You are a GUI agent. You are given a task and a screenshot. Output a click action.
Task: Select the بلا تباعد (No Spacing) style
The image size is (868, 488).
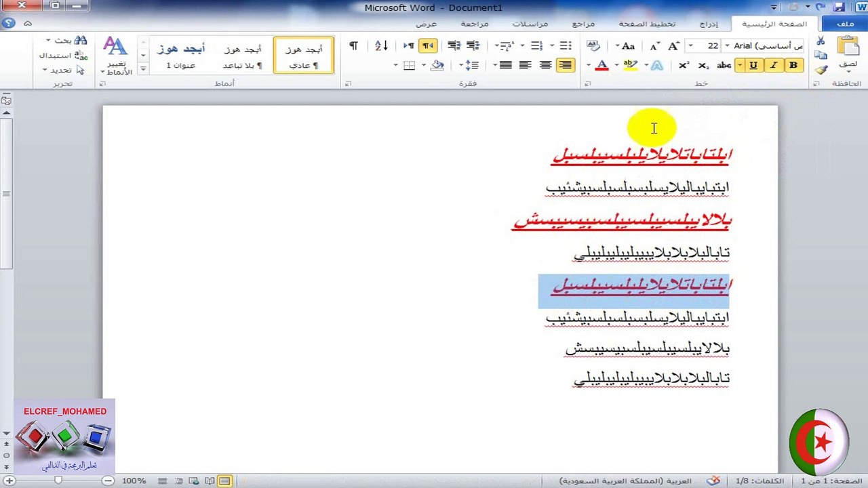coord(242,56)
